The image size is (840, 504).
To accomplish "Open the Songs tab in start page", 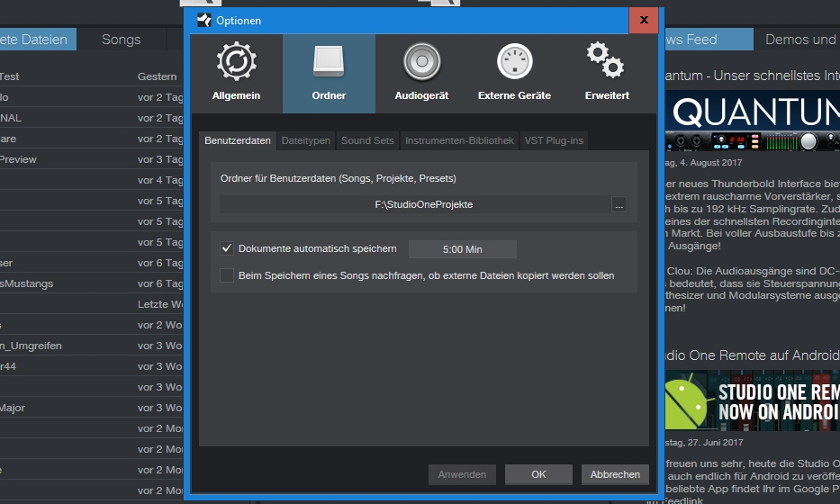I will [x=121, y=40].
